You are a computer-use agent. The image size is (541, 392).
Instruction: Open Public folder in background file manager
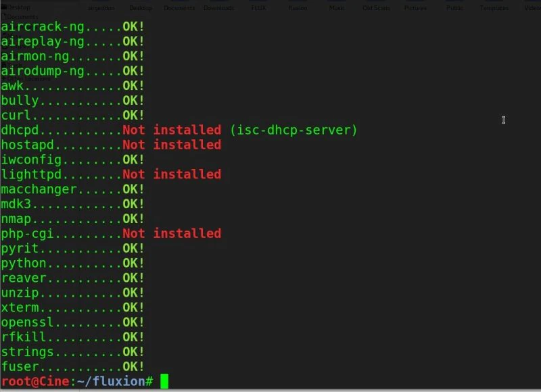[x=454, y=7]
